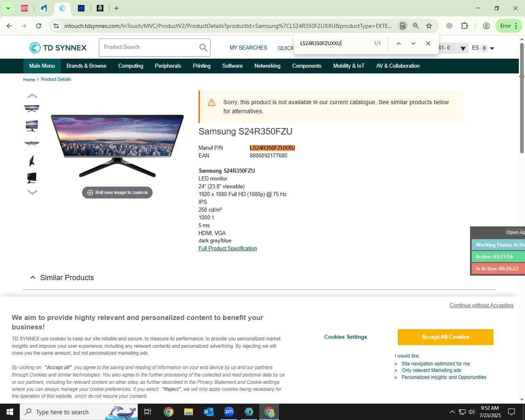The image size is (525, 420).
Task: Open Task View in the taskbar
Action: (148, 412)
